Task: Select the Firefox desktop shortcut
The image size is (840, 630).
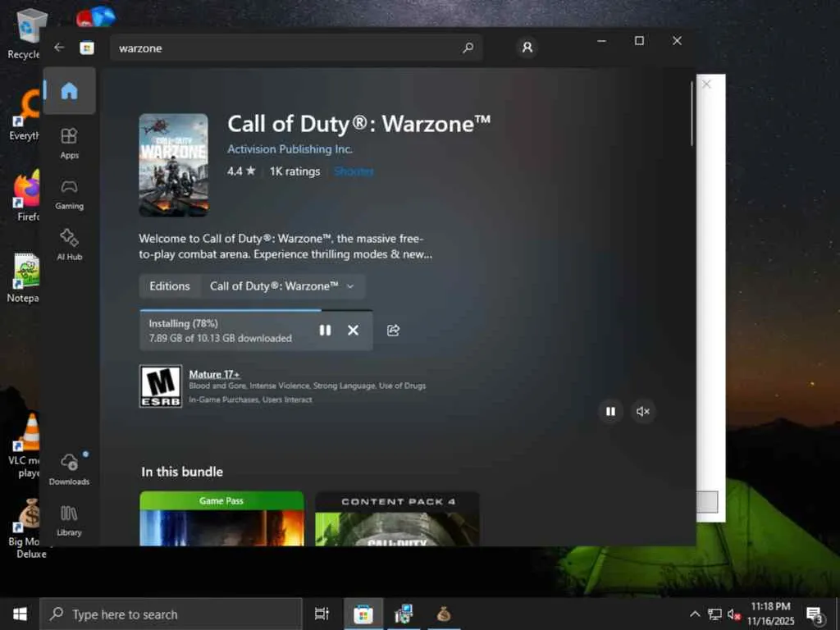Action: (25, 195)
